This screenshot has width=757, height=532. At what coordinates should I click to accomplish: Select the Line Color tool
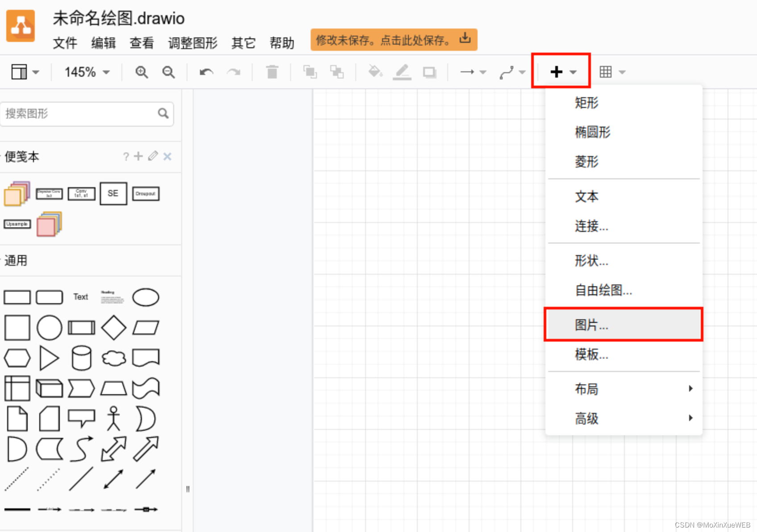tap(402, 72)
